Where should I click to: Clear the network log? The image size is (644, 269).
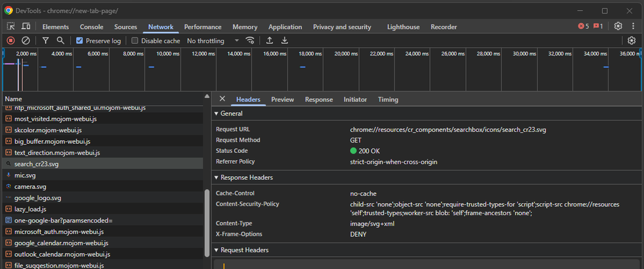pyautogui.click(x=26, y=41)
